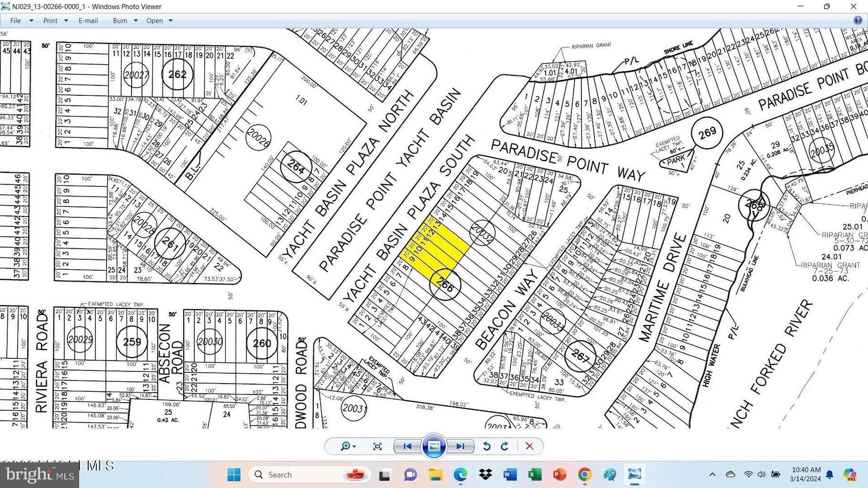Image resolution: width=868 pixels, height=488 pixels.
Task: Open the zoom magnifier control
Action: pyautogui.click(x=348, y=446)
